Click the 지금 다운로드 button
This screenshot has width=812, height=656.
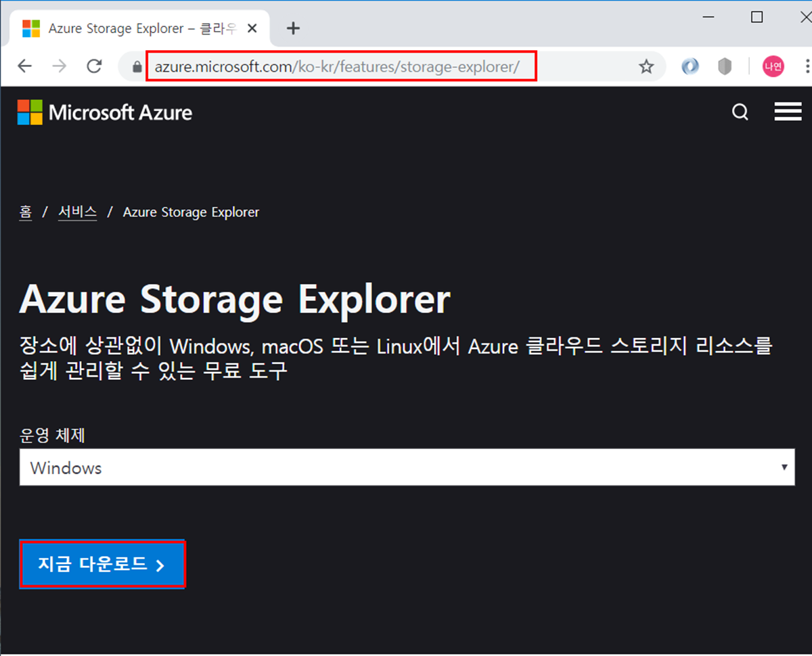[102, 564]
